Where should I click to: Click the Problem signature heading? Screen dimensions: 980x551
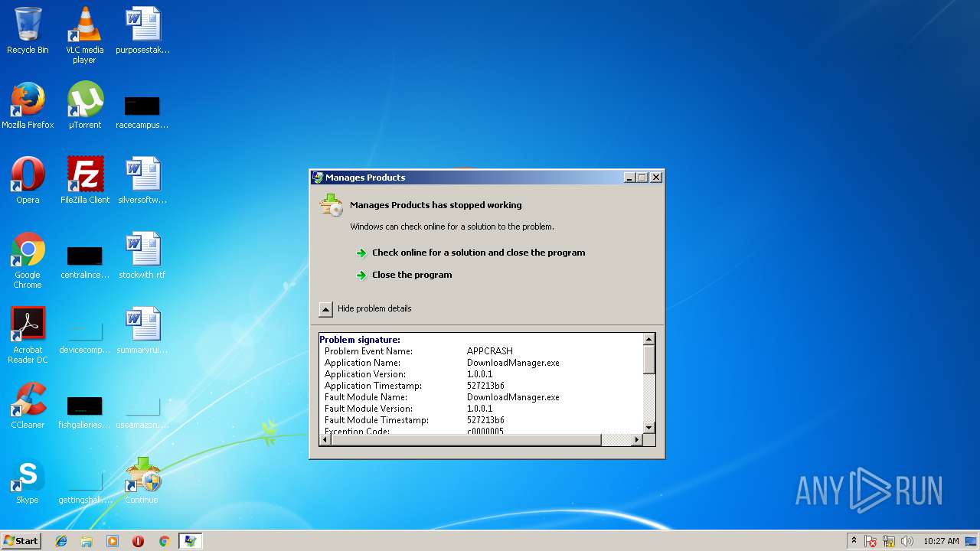pyautogui.click(x=360, y=340)
